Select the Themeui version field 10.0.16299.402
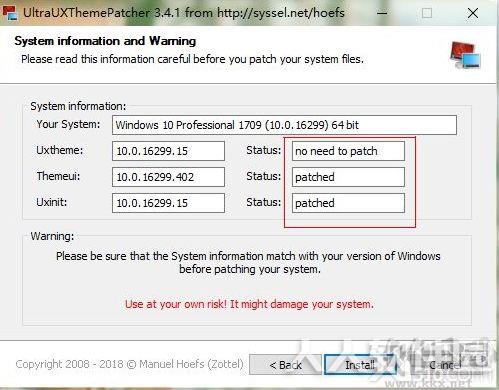 pyautogui.click(x=168, y=177)
